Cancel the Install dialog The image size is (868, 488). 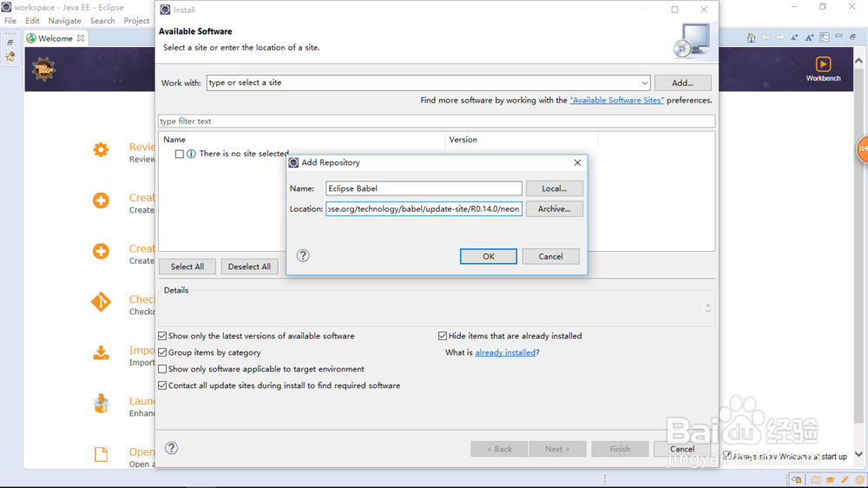682,449
